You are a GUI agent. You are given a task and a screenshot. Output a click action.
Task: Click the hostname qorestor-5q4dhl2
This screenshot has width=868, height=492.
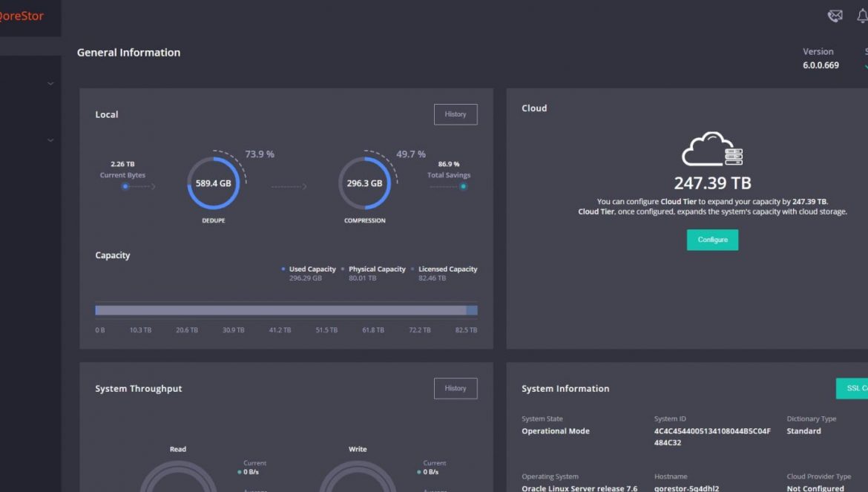[x=686, y=488]
